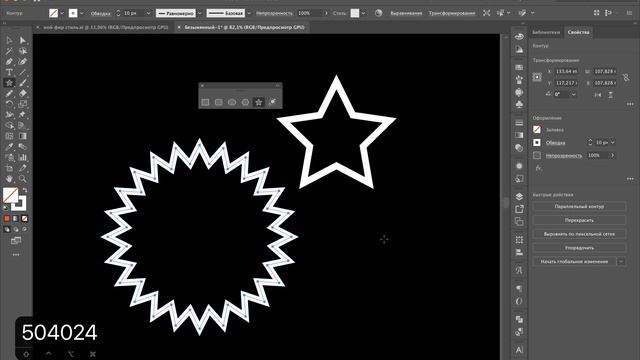Image resolution: width=640 pixels, height=360 pixels.
Task: Open the Layers panel icon in dock
Action: [x=519, y=196]
